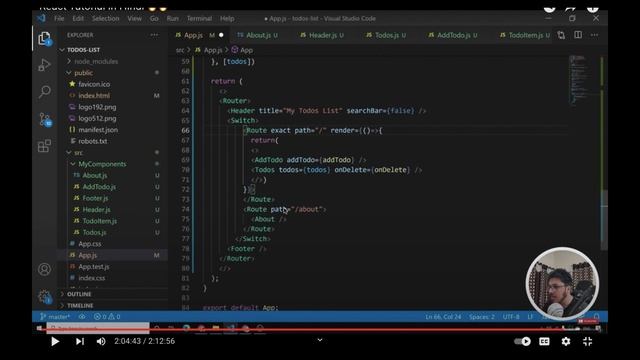Open the Manage gear in activity bar
640x360 pixels.
pos(44,296)
